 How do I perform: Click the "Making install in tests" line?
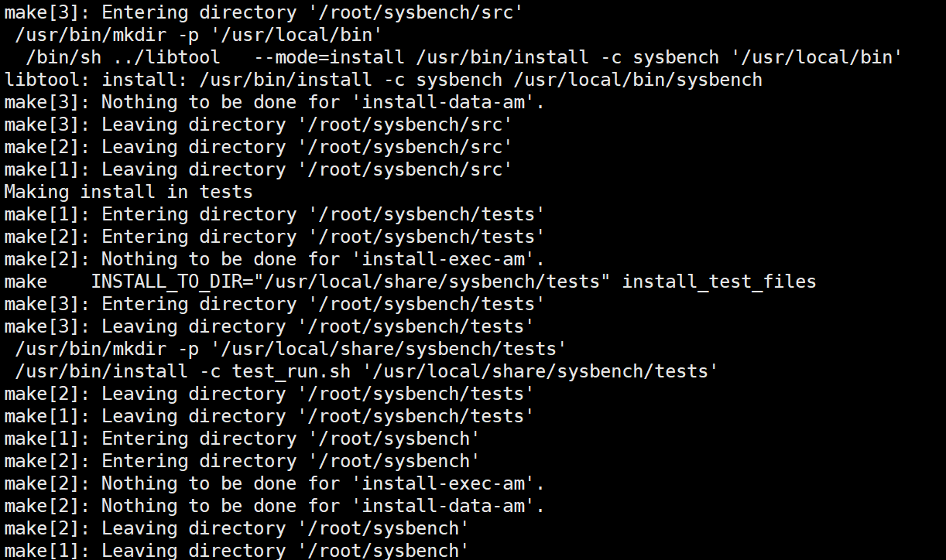pyautogui.click(x=129, y=192)
